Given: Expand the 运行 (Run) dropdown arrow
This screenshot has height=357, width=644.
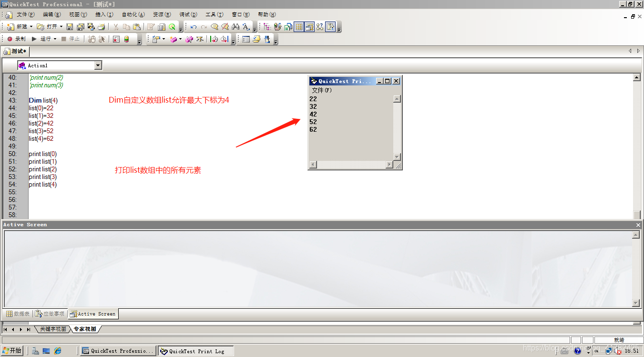Looking at the screenshot, I should 55,39.
